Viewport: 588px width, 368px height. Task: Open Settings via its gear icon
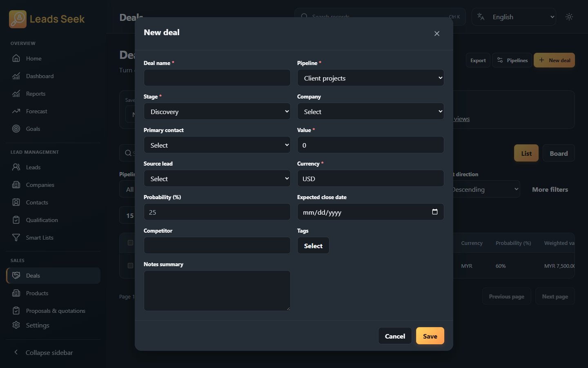pos(16,325)
